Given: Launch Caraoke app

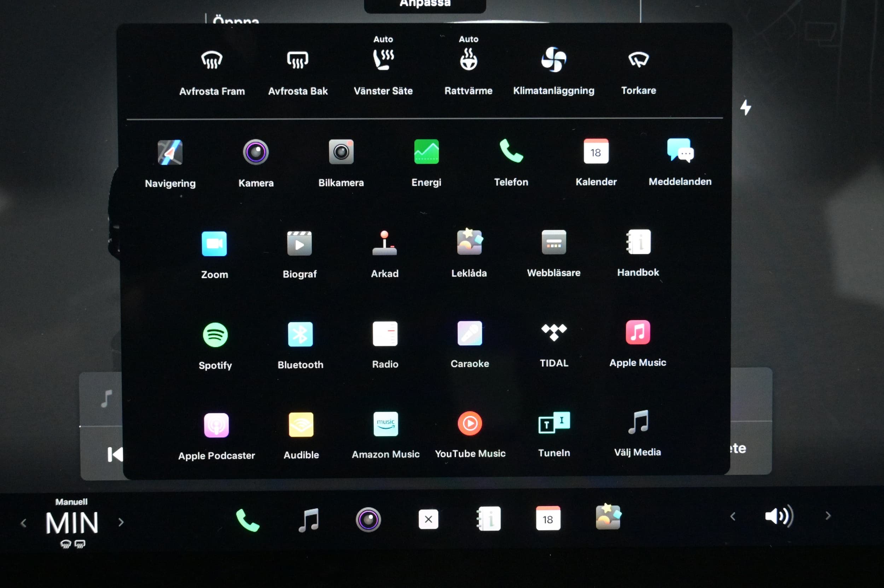Looking at the screenshot, I should [470, 333].
